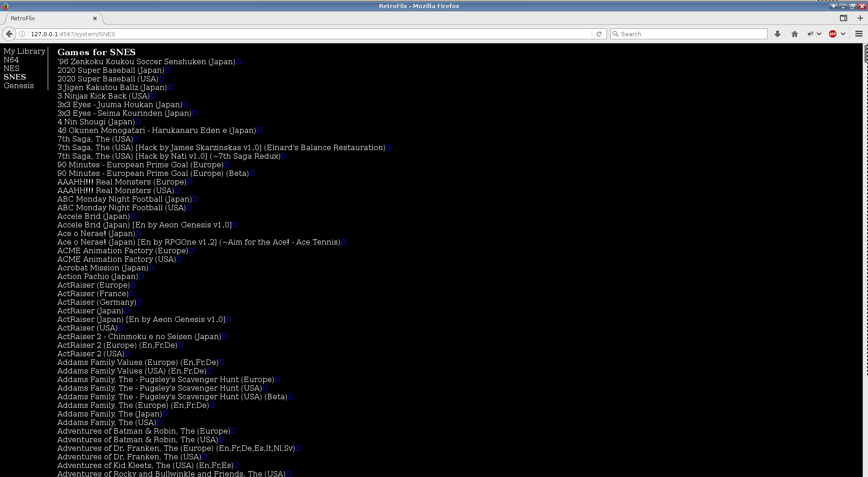Open Adventures of Dr. Franken (USA) title

tap(129, 457)
